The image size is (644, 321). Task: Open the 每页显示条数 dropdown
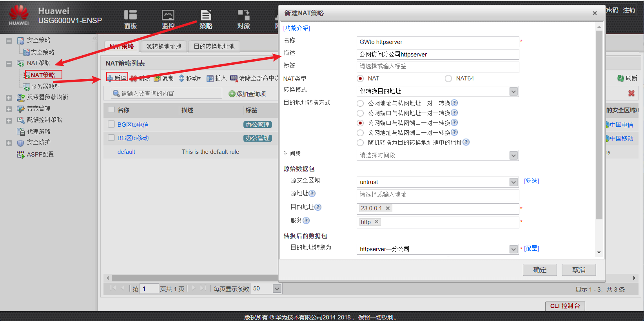(277, 289)
